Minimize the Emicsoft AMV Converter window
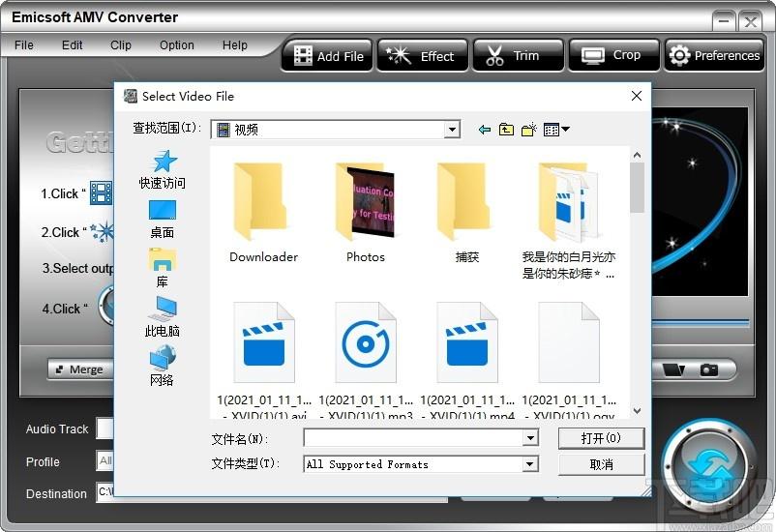 pyautogui.click(x=724, y=21)
